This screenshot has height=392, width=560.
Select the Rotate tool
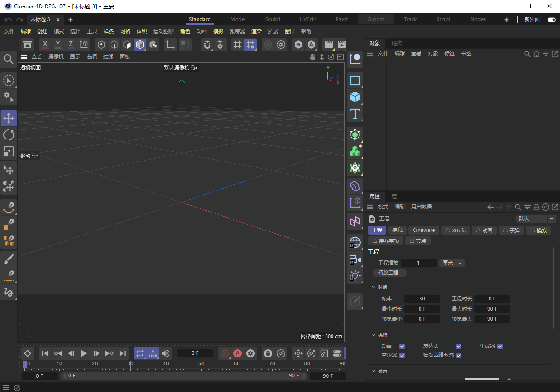tap(9, 134)
